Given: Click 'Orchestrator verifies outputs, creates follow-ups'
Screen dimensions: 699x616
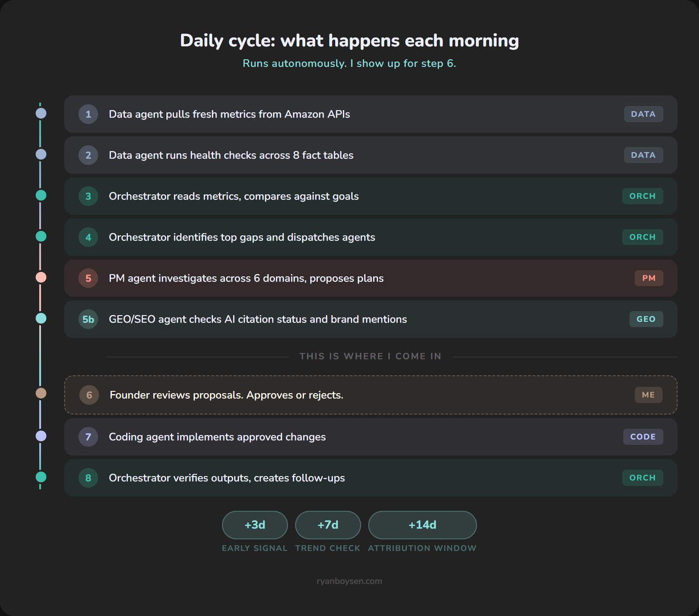Looking at the screenshot, I should 227,478.
